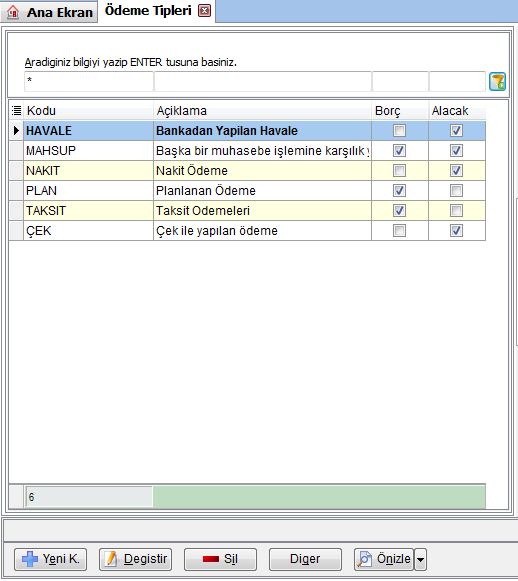Open the dropdown arrow next to Önizle
Viewport: 518px width, 581px height.
point(420,559)
